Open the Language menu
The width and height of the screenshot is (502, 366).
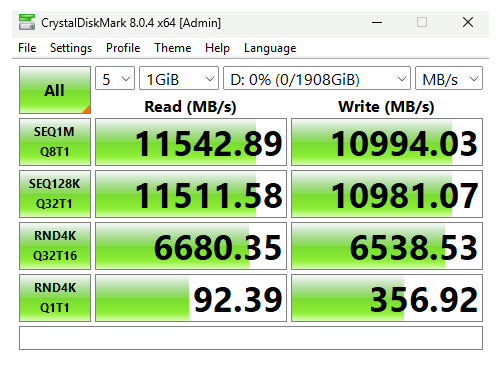point(270,48)
